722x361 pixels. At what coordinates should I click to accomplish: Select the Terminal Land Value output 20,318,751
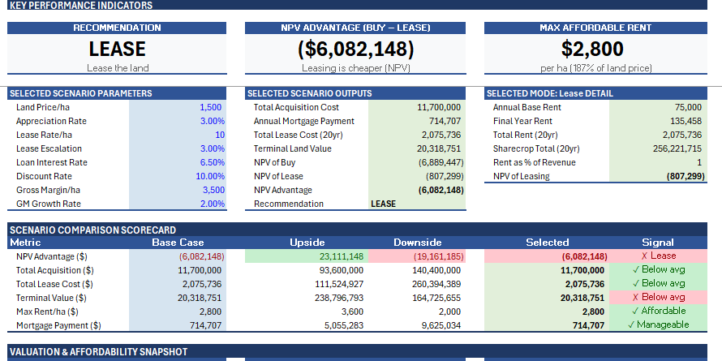[417, 149]
